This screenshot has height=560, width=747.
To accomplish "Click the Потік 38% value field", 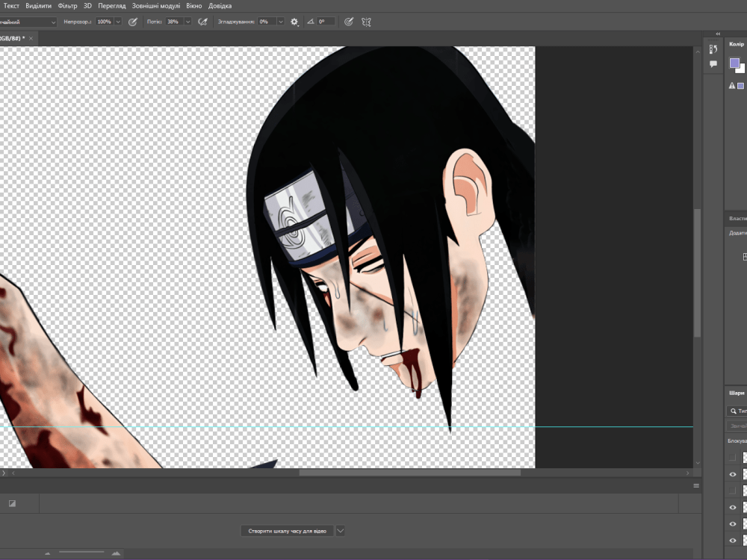I will tap(174, 22).
